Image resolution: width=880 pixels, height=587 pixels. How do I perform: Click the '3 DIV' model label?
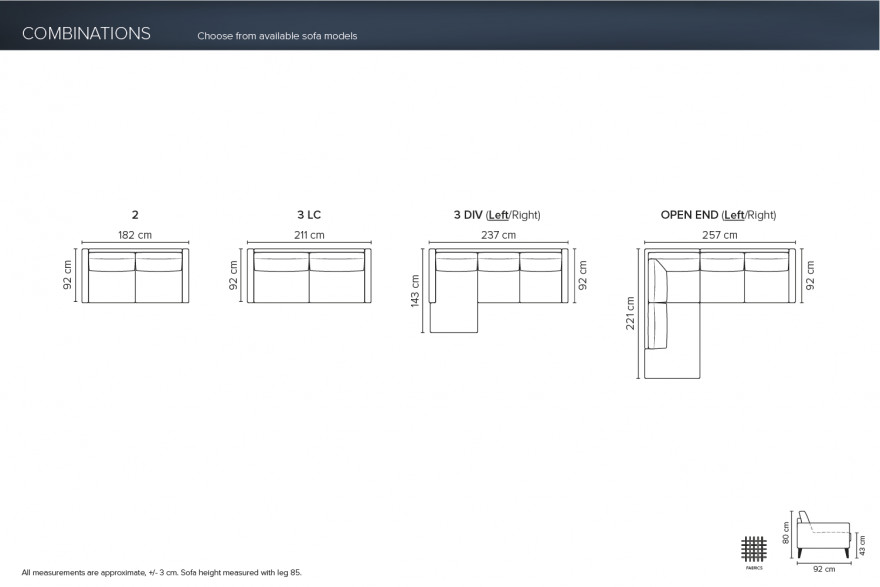(x=468, y=215)
